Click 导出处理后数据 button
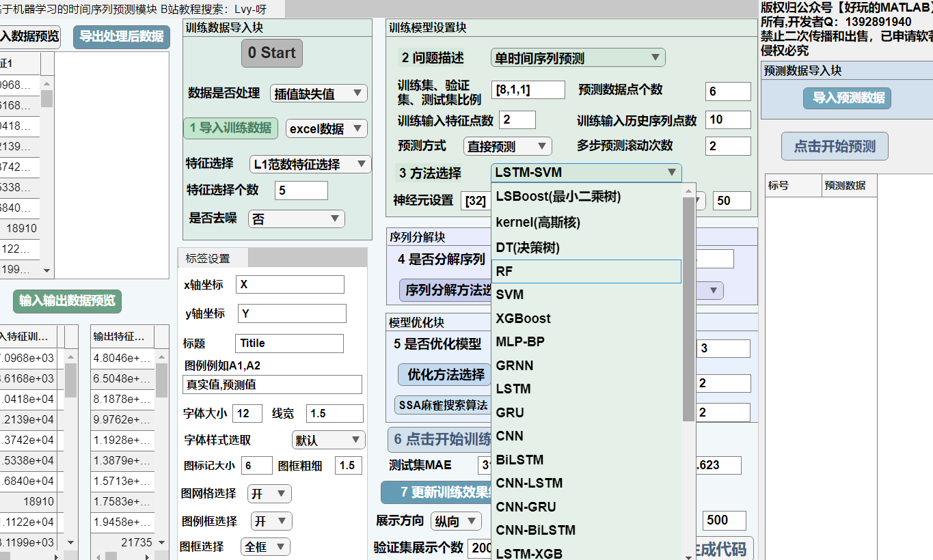Screen dimensions: 933x560 click(122, 37)
